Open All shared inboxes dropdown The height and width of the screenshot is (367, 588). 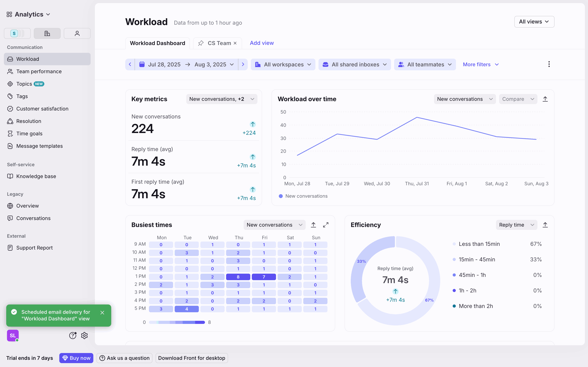tap(354, 64)
